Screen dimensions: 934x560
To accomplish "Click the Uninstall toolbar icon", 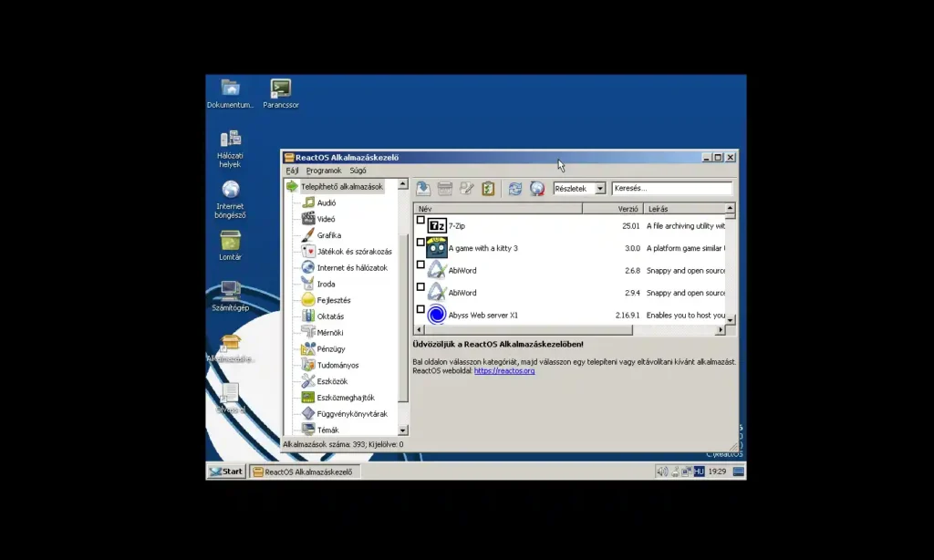I will point(445,188).
